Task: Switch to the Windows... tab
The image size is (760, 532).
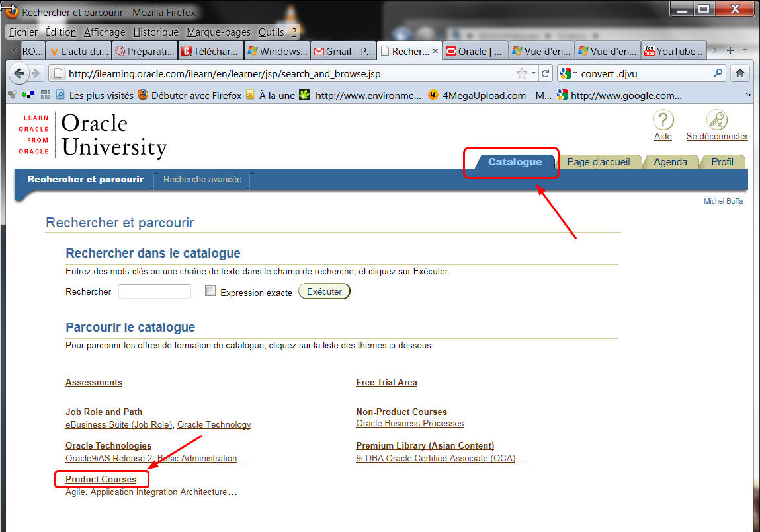Action: point(276,51)
